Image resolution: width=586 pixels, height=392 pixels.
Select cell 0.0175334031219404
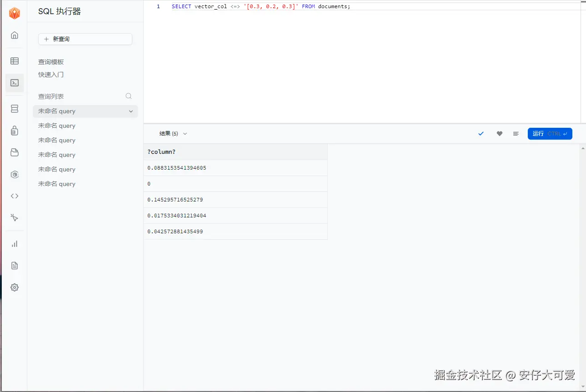coord(235,216)
